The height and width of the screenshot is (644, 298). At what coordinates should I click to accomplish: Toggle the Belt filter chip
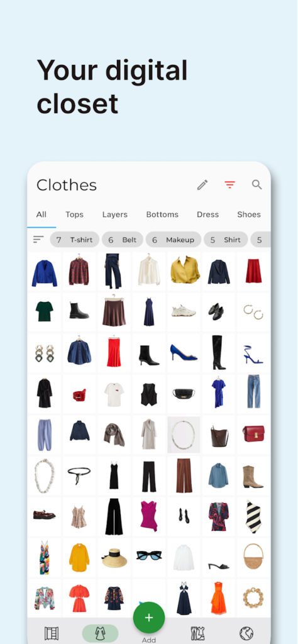(x=123, y=240)
